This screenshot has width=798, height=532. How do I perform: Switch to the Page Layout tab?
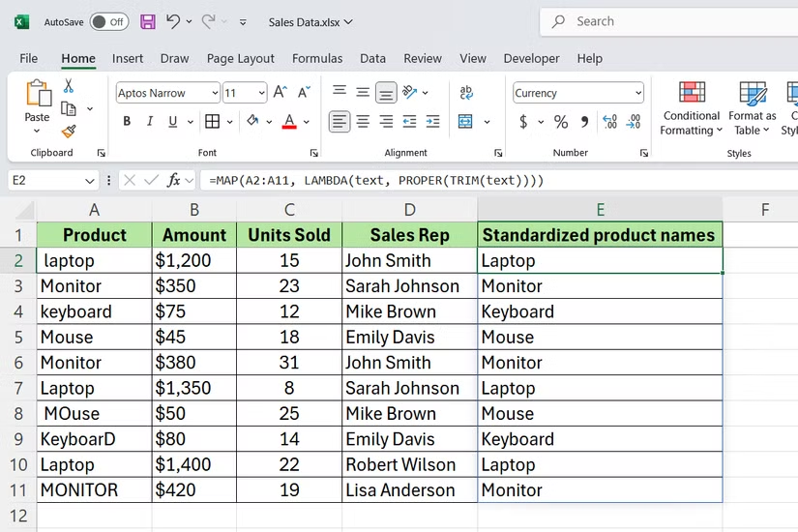(241, 58)
